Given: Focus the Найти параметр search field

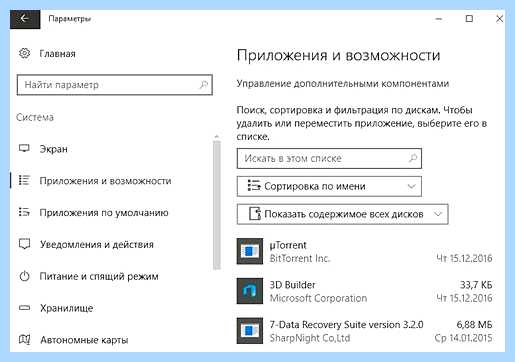Looking at the screenshot, I should pyautogui.click(x=115, y=85).
